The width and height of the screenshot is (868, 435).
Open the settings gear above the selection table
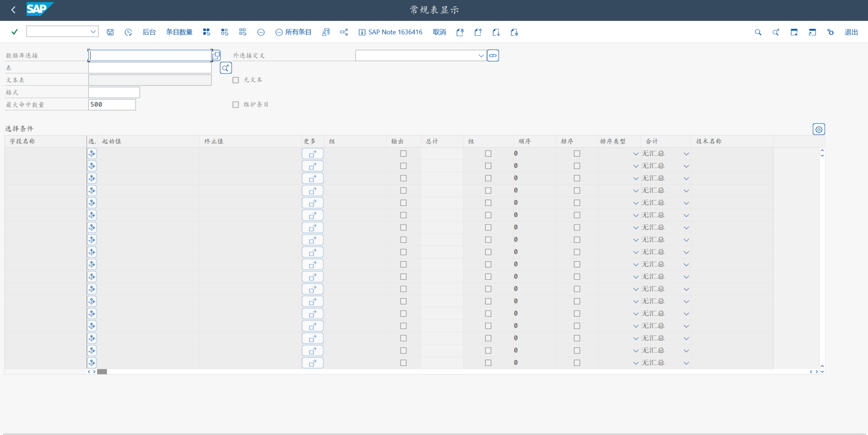tap(818, 129)
